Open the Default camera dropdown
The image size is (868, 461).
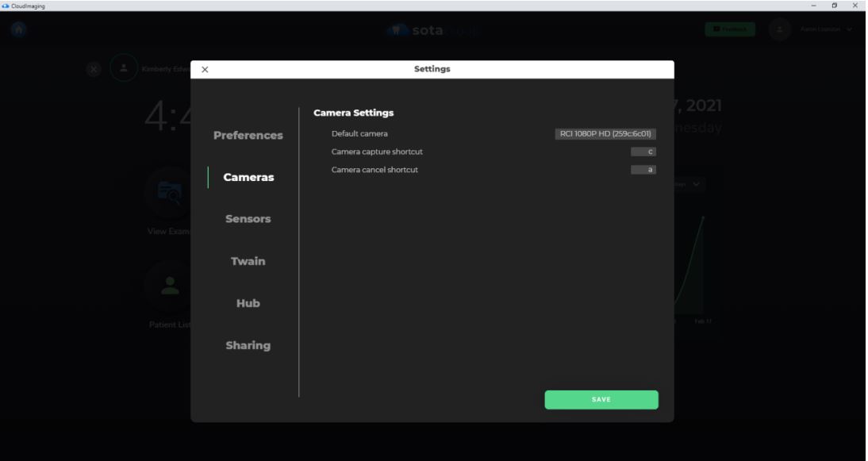tap(605, 134)
